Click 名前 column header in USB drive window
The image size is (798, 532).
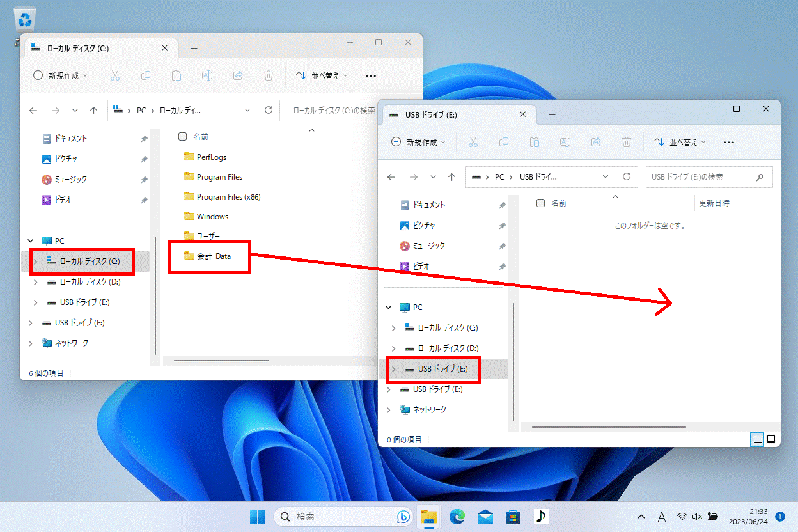(x=559, y=203)
